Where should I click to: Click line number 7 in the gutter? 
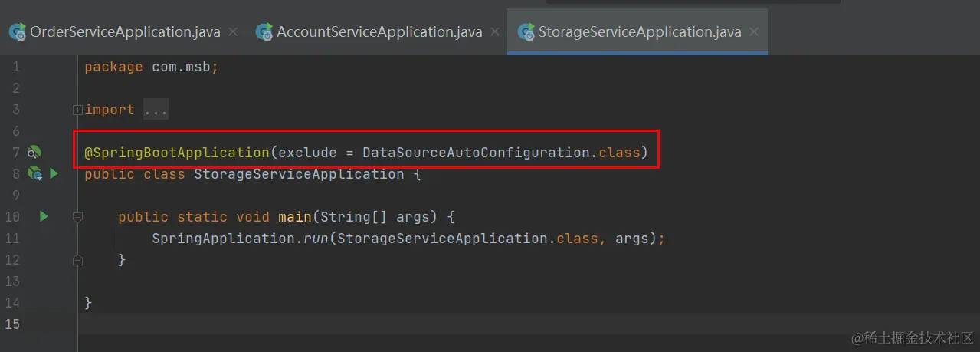pos(15,153)
